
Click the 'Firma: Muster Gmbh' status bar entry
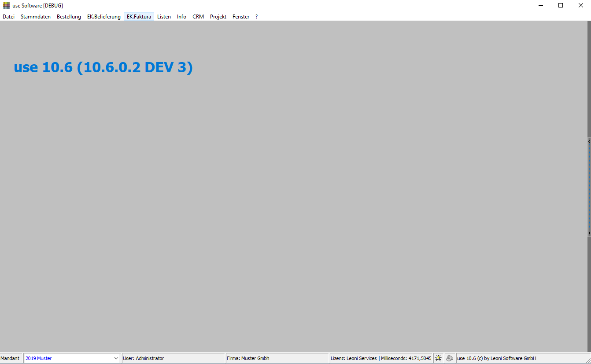pos(277,358)
